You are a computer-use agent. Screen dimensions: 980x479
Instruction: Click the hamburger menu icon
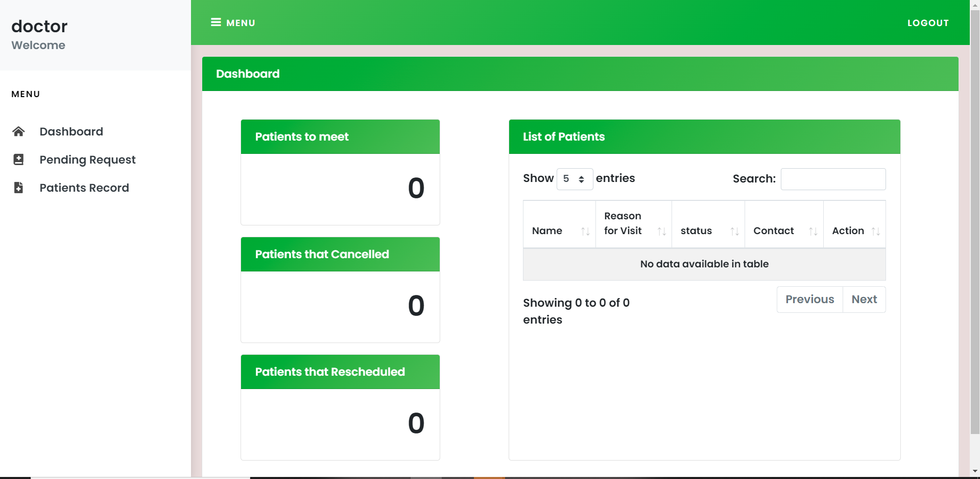[216, 22]
